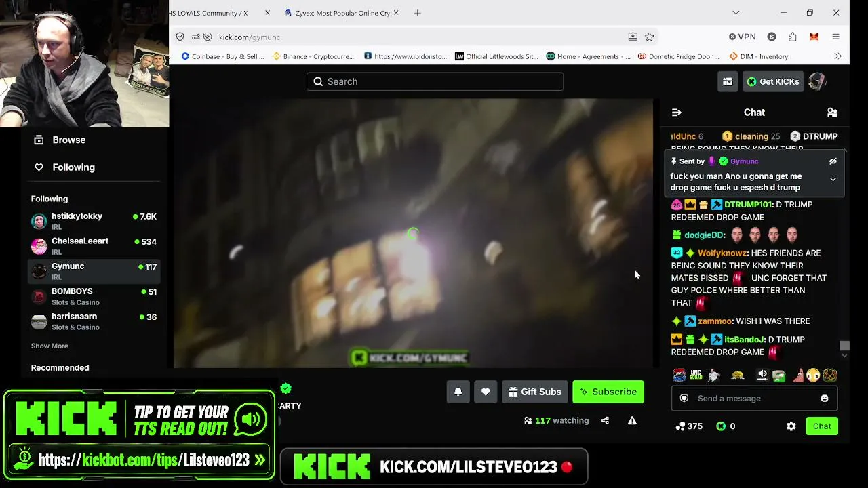Hide the pinned message from Gymunc
The height and width of the screenshot is (488, 868).
[x=833, y=161]
